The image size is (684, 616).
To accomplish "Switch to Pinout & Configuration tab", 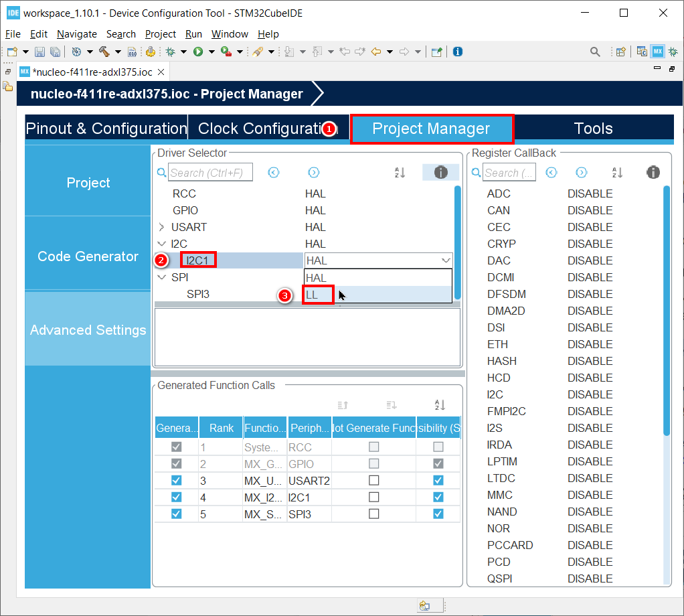I will point(106,129).
